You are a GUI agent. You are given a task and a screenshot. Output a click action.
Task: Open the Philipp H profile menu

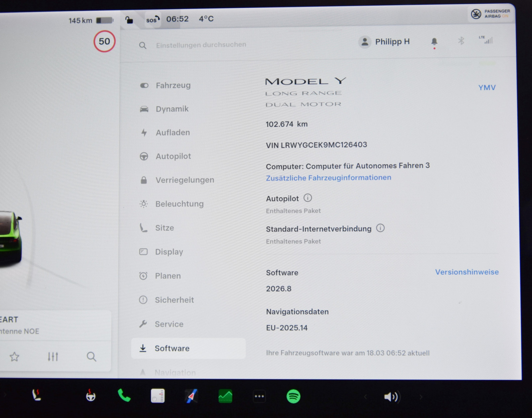(384, 42)
